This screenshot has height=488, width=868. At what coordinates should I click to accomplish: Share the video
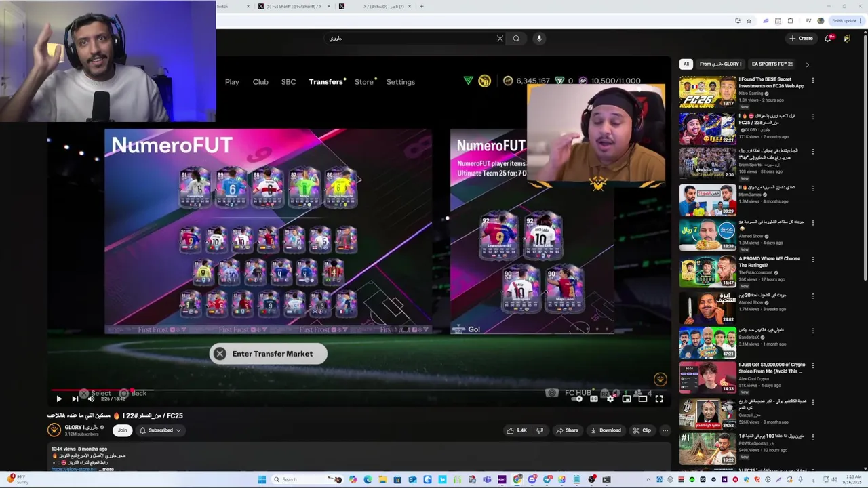(568, 430)
